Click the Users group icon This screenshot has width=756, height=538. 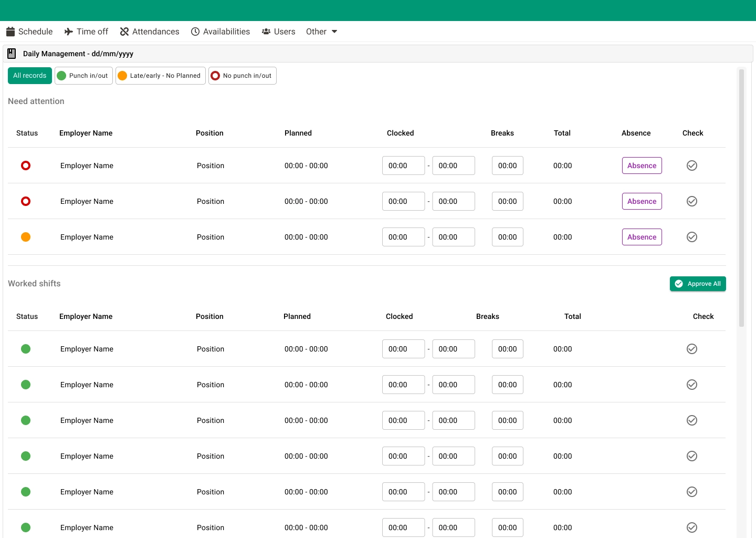pyautogui.click(x=266, y=32)
